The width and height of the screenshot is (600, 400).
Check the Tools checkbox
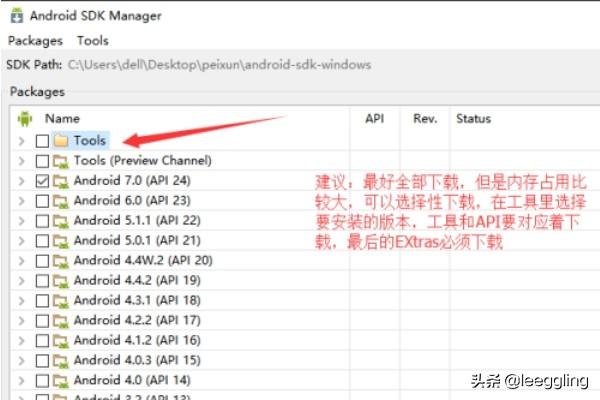(42, 141)
